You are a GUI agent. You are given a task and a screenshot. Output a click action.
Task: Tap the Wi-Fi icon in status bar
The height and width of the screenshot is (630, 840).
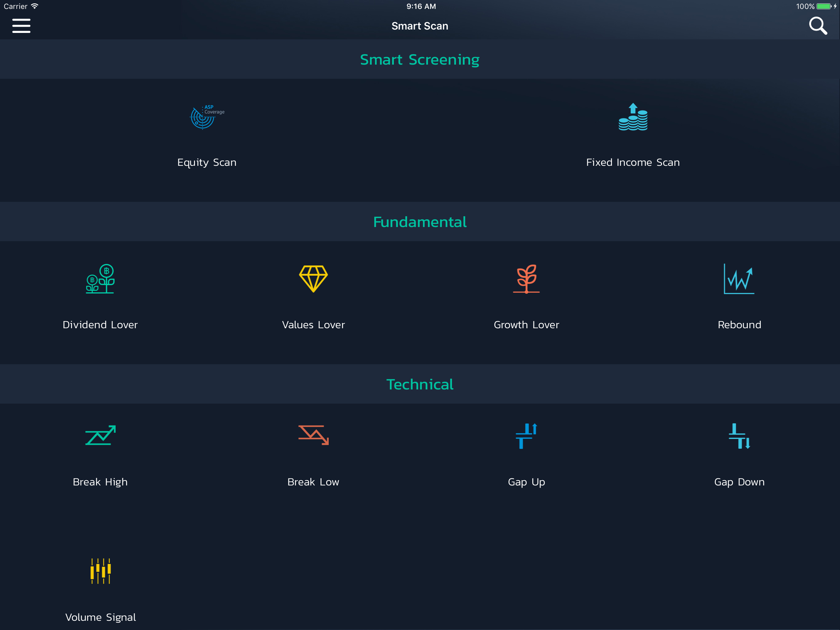tap(34, 6)
